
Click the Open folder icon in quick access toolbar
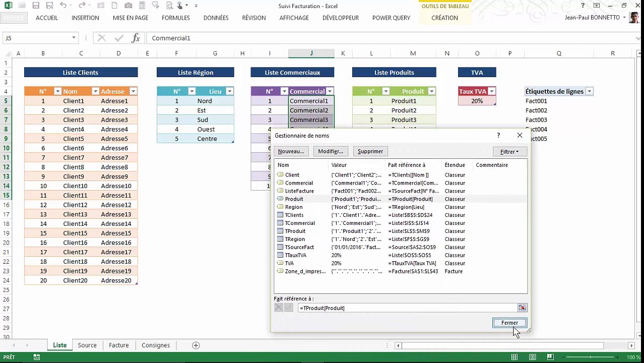coord(22,6)
